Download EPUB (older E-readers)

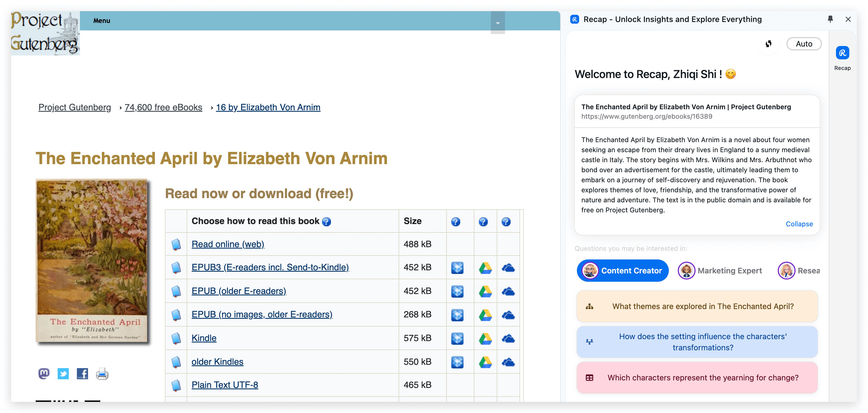(x=239, y=291)
